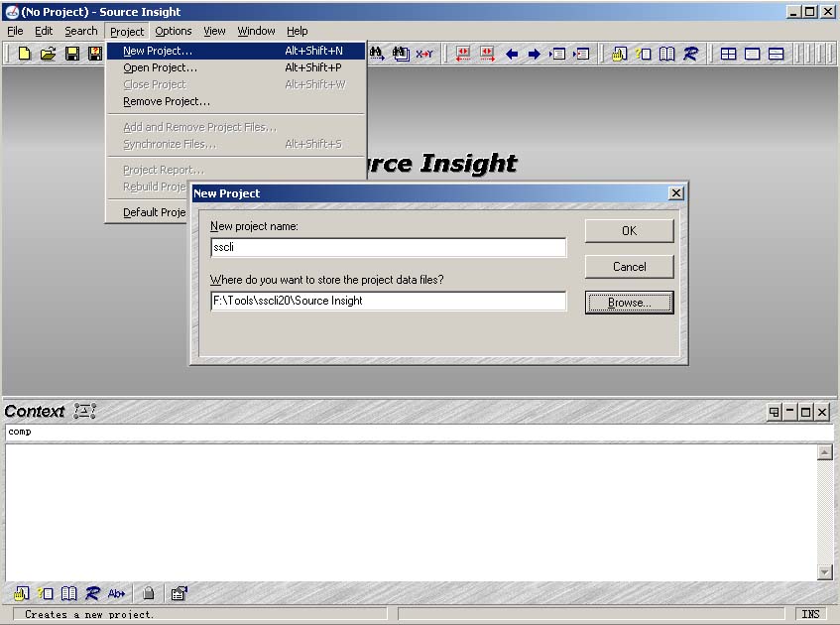Click the Open file folder toolbar icon

(49, 54)
